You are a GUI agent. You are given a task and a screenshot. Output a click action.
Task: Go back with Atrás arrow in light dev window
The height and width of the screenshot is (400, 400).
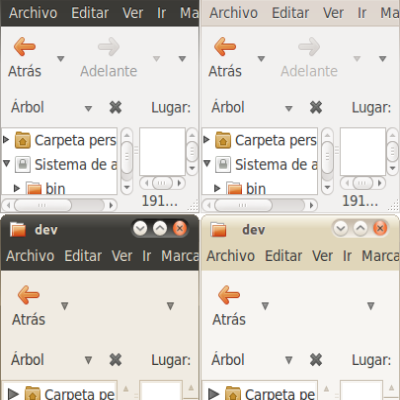[x=229, y=295]
